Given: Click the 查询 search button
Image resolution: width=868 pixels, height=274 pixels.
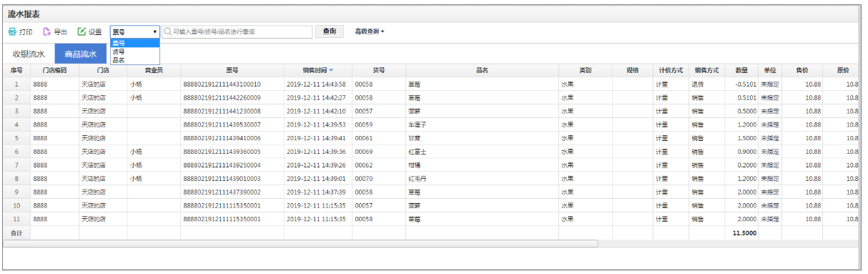Looking at the screenshot, I should 330,32.
